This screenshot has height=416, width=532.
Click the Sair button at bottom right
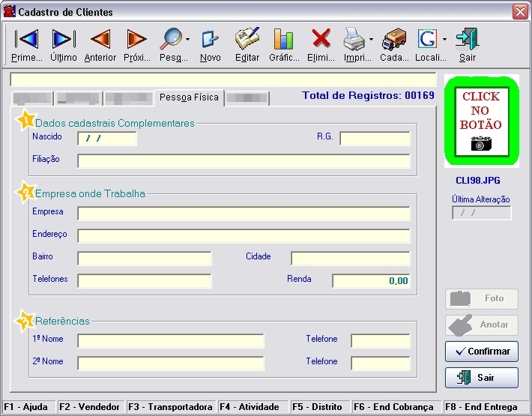(481, 378)
